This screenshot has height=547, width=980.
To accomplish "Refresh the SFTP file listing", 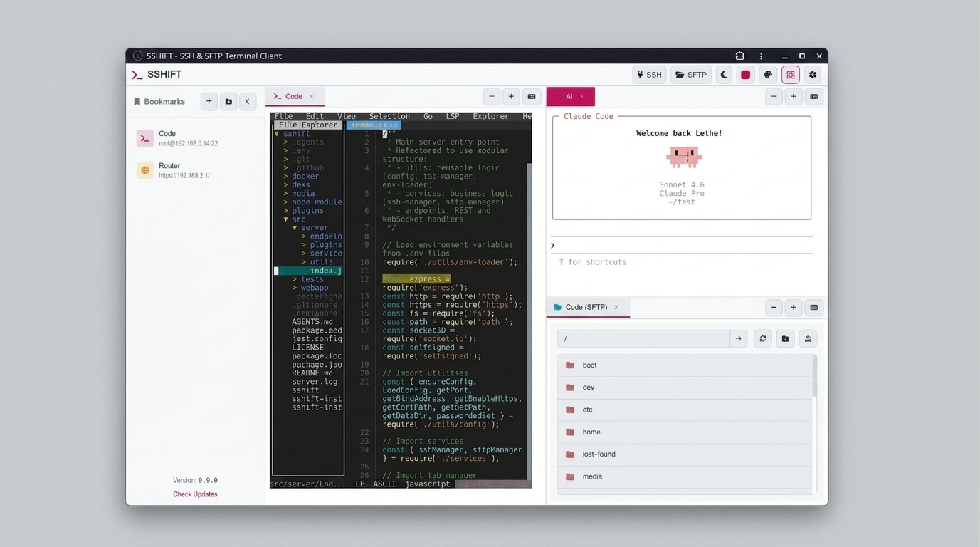I will tap(762, 338).
